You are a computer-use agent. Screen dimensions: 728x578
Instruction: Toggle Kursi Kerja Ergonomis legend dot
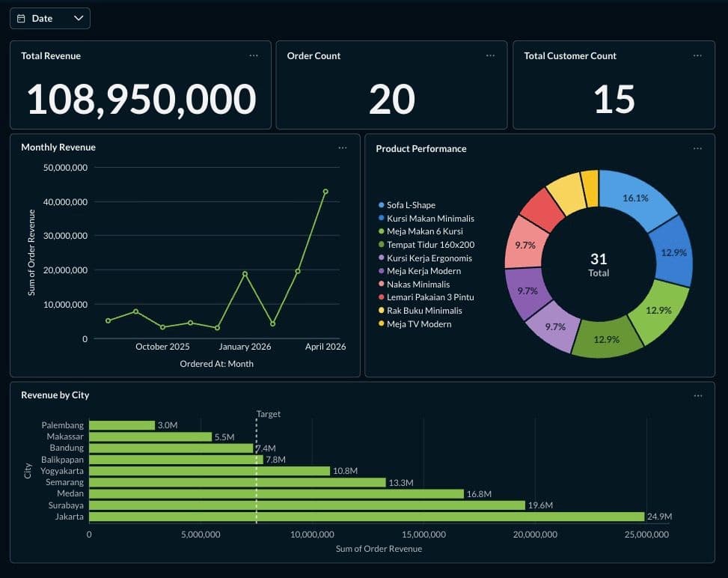[x=381, y=258]
